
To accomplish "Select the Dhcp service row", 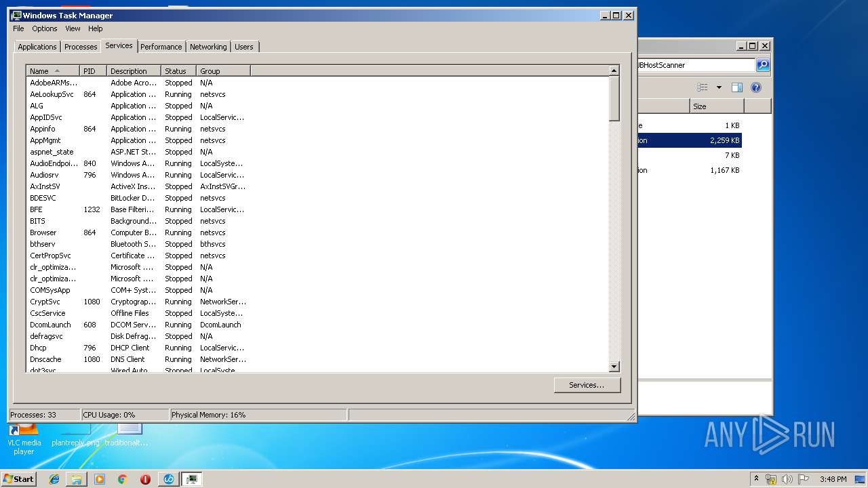I will [x=317, y=348].
